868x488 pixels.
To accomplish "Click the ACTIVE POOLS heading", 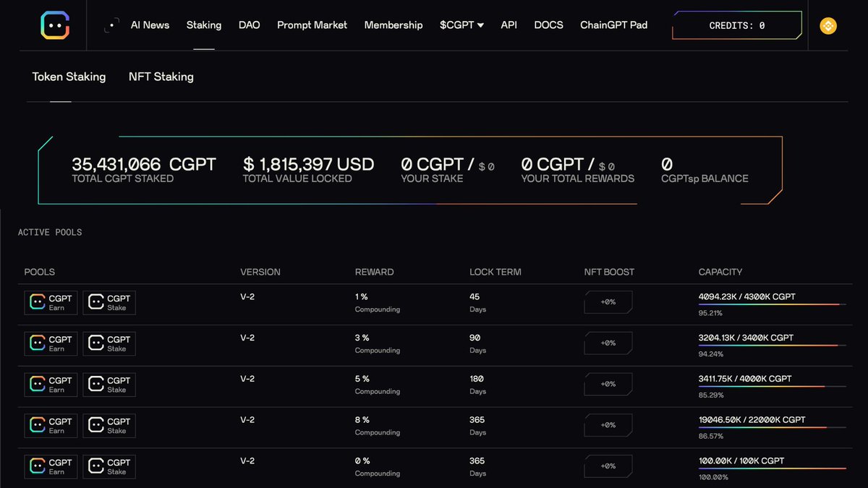I will (50, 233).
